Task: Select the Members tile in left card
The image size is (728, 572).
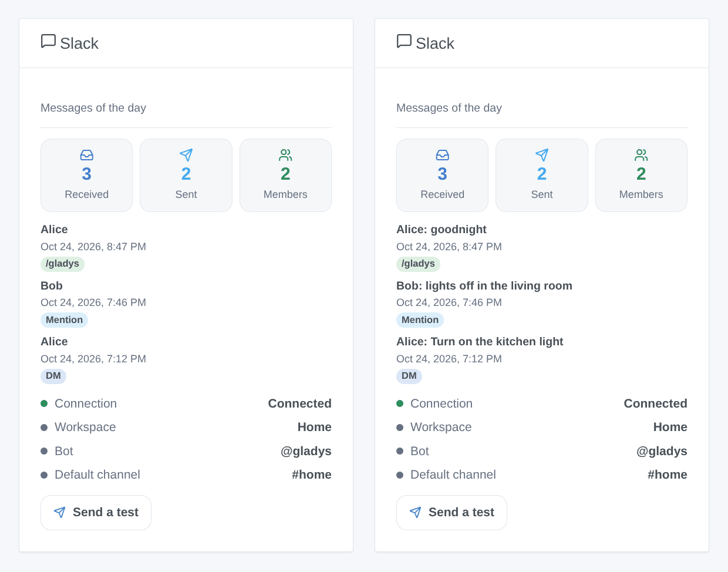Action: tap(285, 175)
